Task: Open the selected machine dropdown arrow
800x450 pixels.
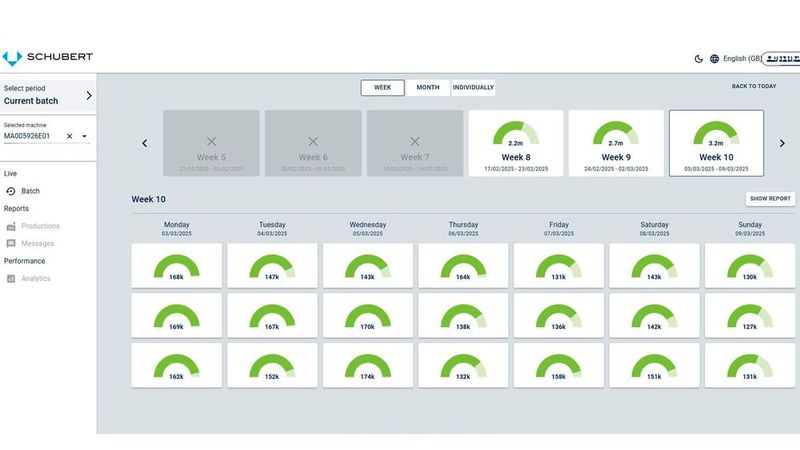Action: 85,136
